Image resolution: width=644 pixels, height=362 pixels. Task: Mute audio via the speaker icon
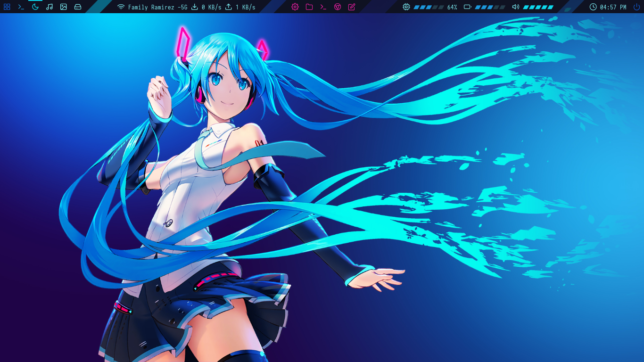click(516, 7)
